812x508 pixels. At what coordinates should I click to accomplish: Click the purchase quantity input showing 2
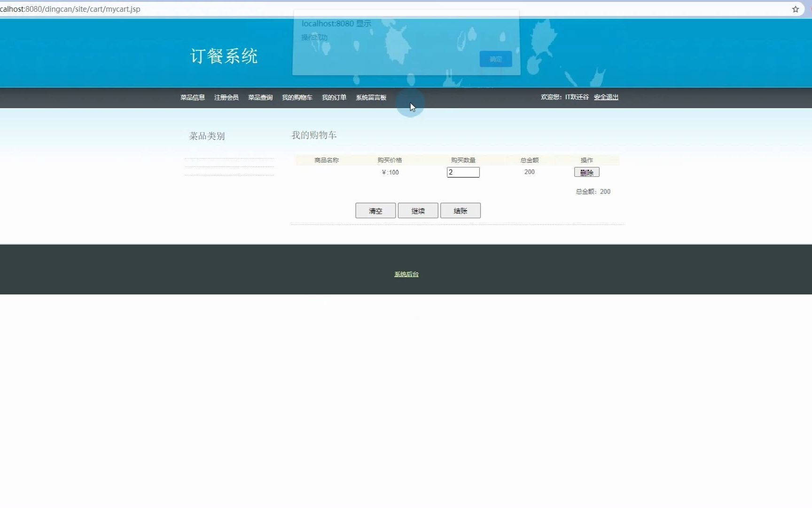463,172
